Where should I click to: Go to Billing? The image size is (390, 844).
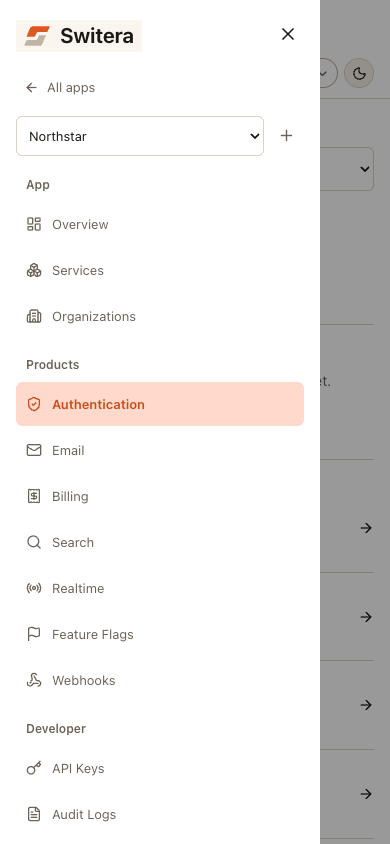(160, 496)
